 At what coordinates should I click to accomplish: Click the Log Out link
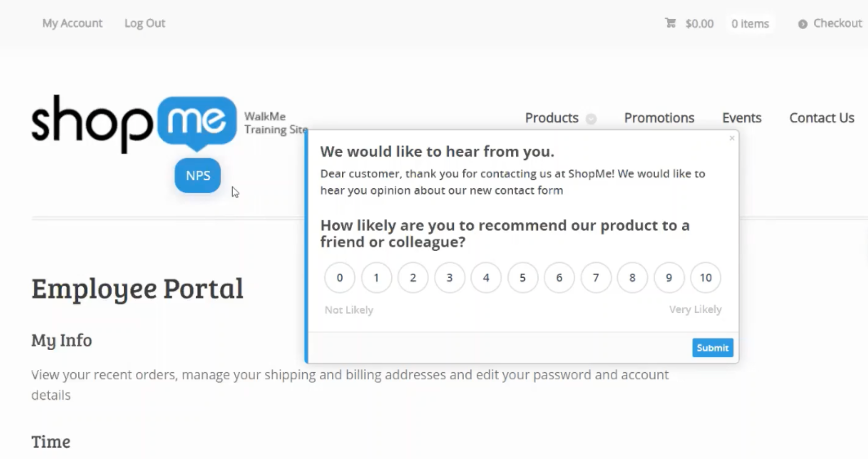pos(145,23)
